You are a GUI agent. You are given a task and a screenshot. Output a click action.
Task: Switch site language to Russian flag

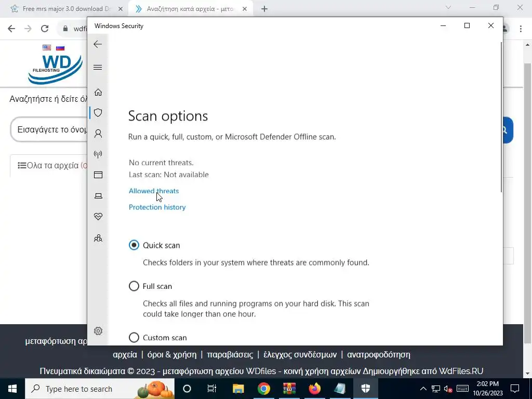point(60,47)
